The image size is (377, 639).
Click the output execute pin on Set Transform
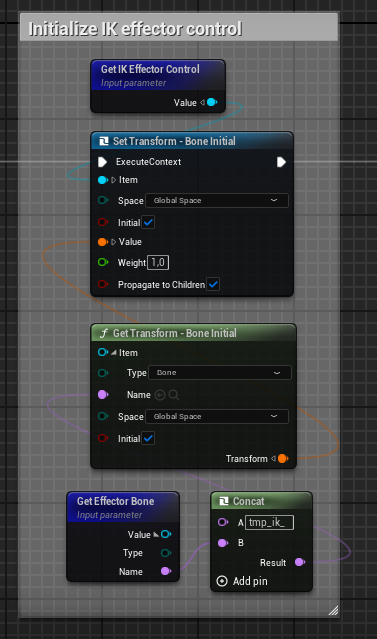[281, 162]
